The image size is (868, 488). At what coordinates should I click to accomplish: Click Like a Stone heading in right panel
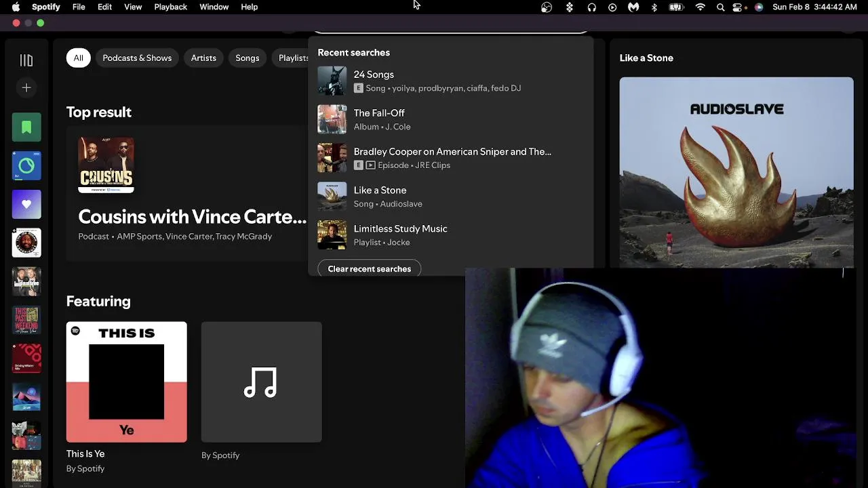646,58
